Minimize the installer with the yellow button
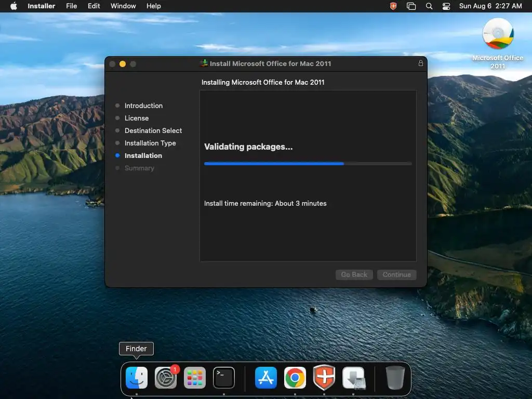532x399 pixels. (x=123, y=64)
